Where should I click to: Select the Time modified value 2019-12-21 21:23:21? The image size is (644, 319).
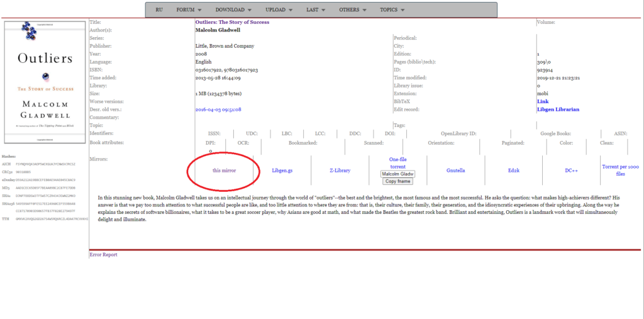[559, 77]
